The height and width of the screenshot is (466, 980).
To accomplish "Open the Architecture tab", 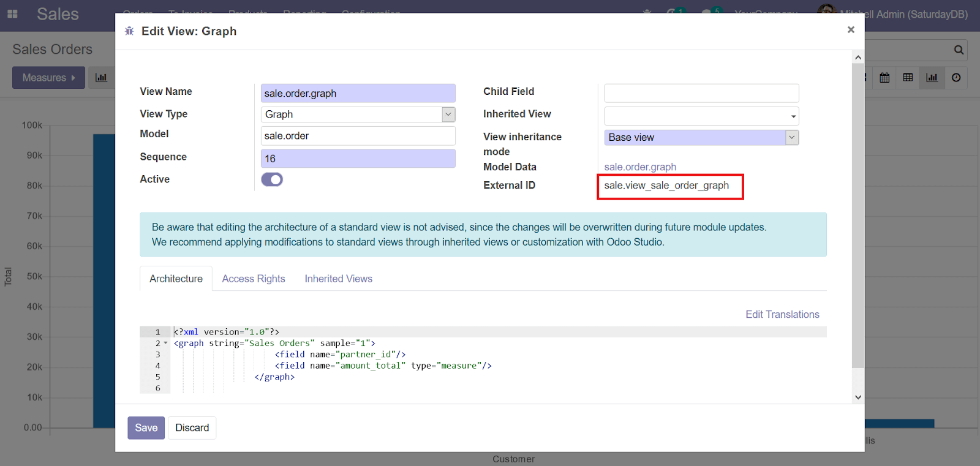I will click(176, 279).
